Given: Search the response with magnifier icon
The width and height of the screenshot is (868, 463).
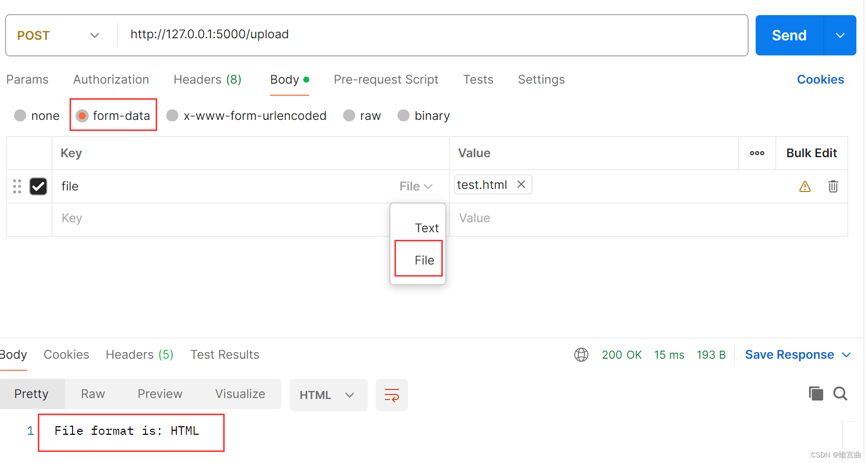Looking at the screenshot, I should (x=840, y=393).
